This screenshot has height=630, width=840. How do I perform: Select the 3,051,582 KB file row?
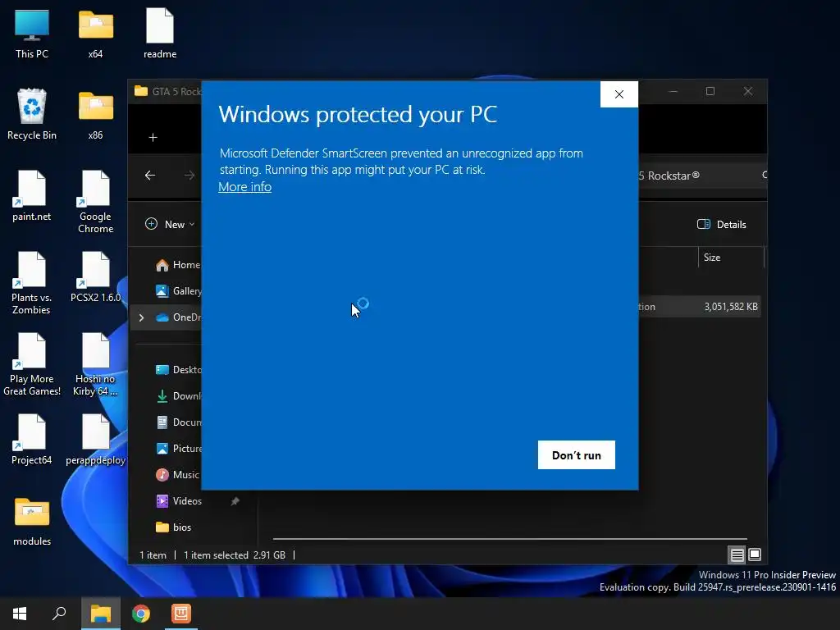699,307
